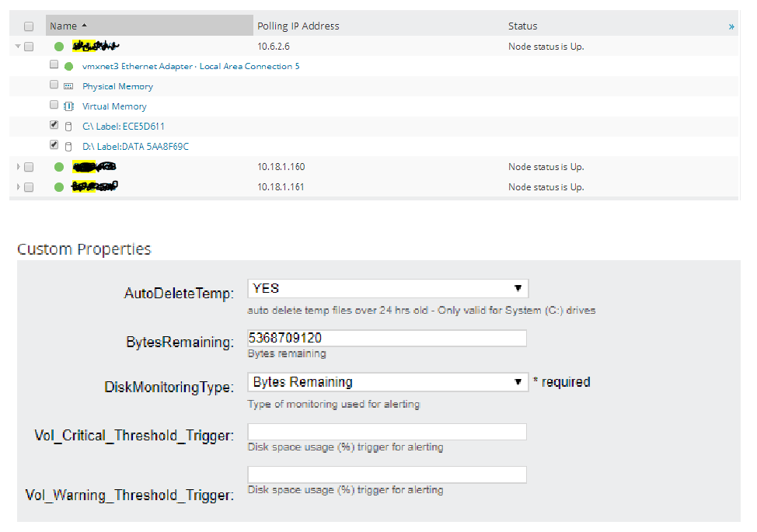Click the Custom Properties heading
This screenshot has height=532, width=757.
(84, 249)
